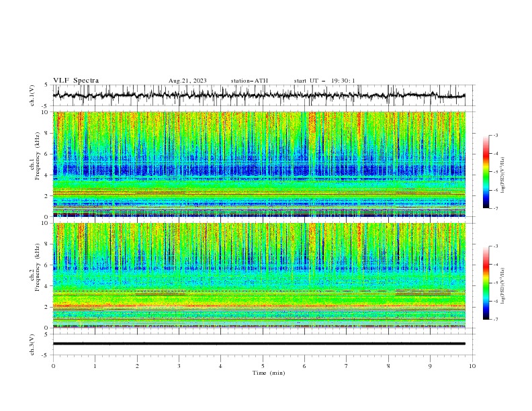Viewport: 532px width, 411px height.
Task: Click the VLF Spectra plot title
Action: tap(76, 81)
